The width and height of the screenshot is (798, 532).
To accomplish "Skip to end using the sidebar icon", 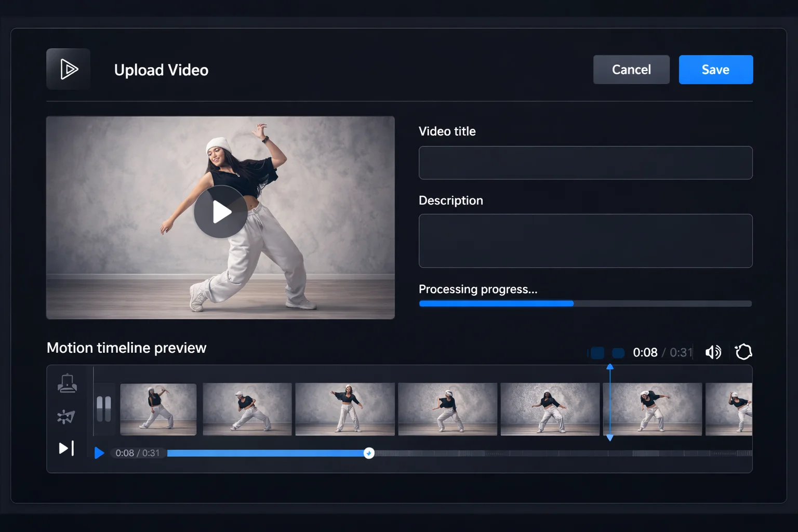I will 66,448.
